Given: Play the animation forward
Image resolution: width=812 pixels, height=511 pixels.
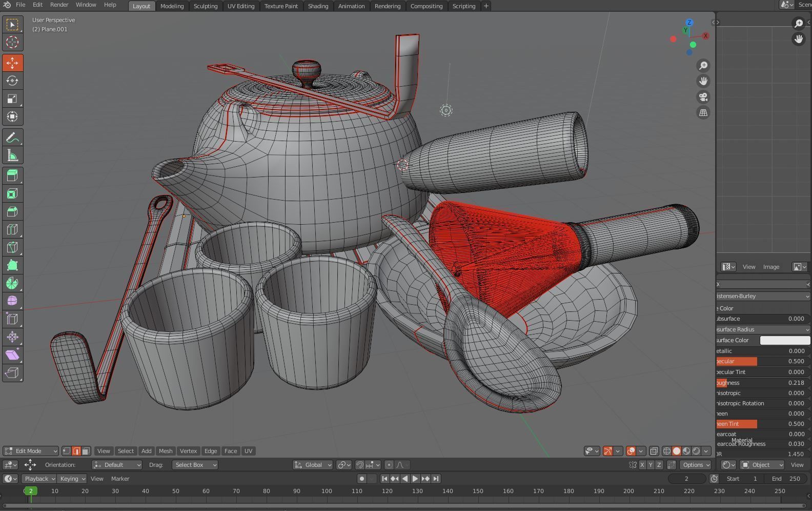Looking at the screenshot, I should point(415,479).
